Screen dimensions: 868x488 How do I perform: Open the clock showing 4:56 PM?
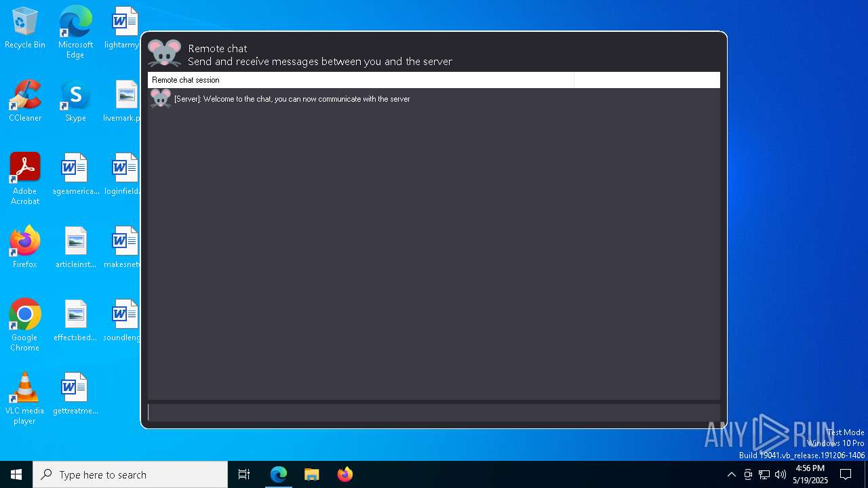pos(810,474)
